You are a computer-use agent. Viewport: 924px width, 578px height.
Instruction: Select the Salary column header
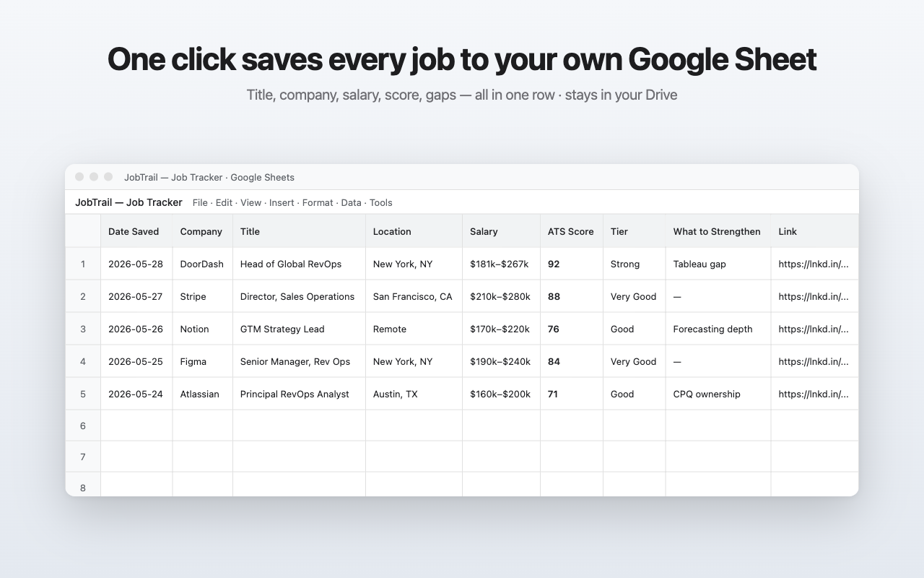[x=501, y=231]
